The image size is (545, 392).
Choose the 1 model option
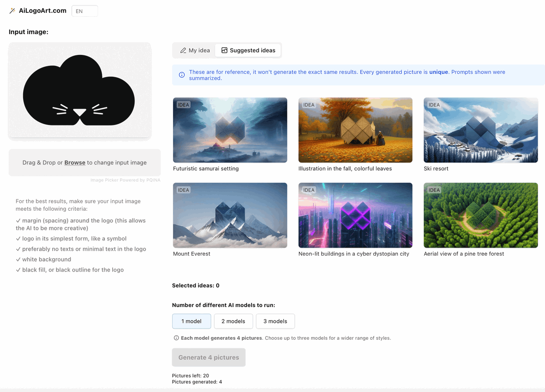[x=192, y=321]
